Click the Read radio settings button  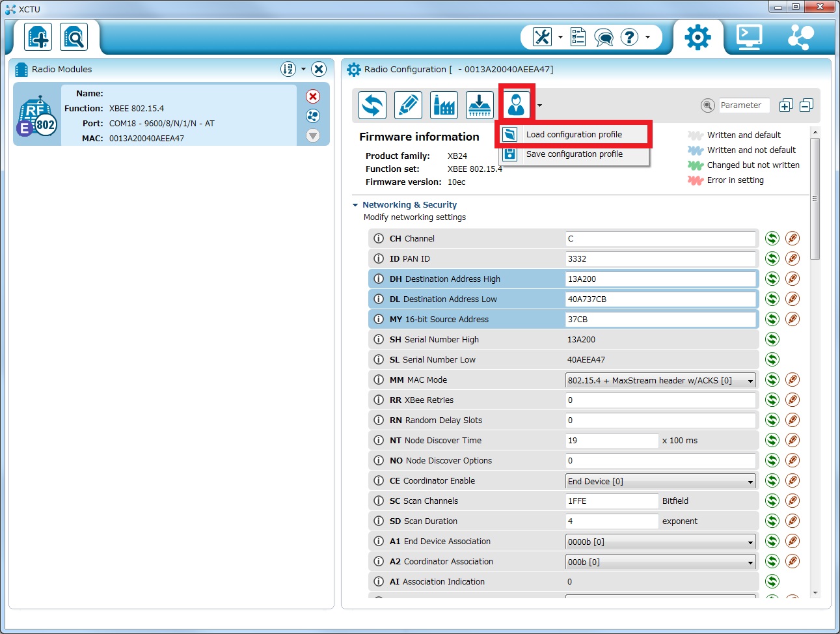[x=373, y=105]
